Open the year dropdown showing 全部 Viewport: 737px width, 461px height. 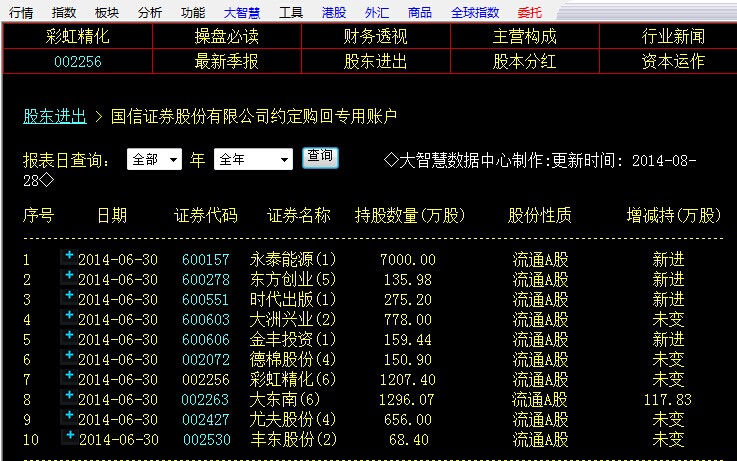click(x=154, y=159)
